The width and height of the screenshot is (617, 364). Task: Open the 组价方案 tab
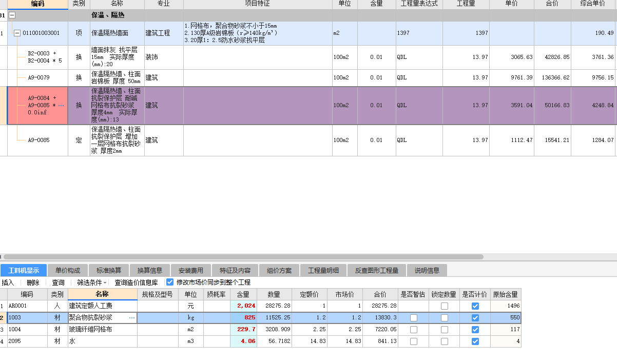(279, 271)
